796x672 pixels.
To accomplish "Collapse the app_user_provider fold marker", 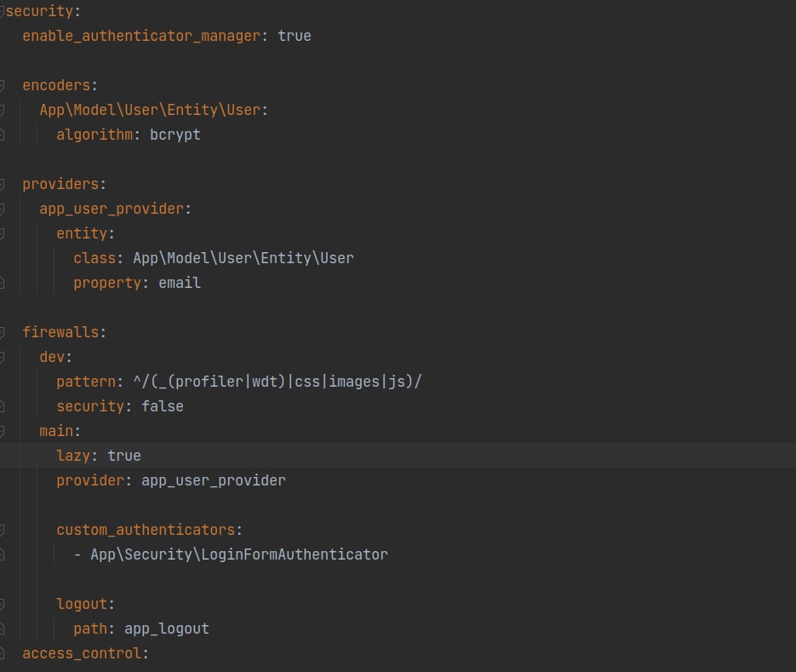I will 2,209.
